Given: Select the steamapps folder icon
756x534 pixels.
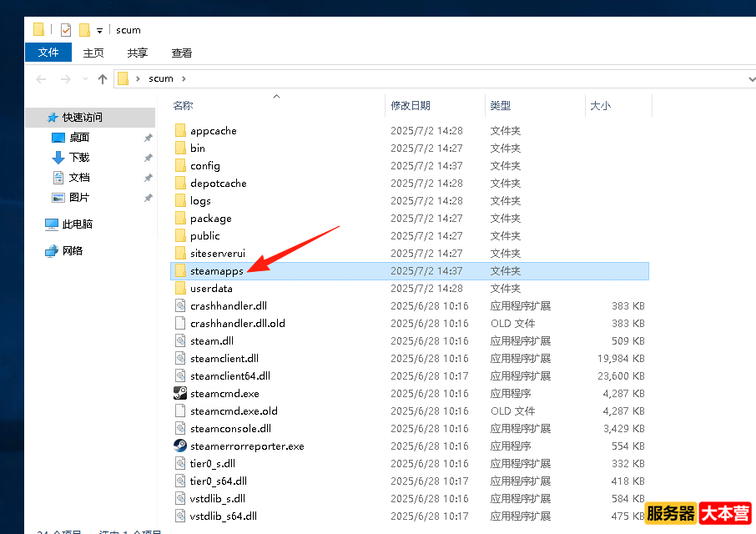Looking at the screenshot, I should [x=180, y=271].
